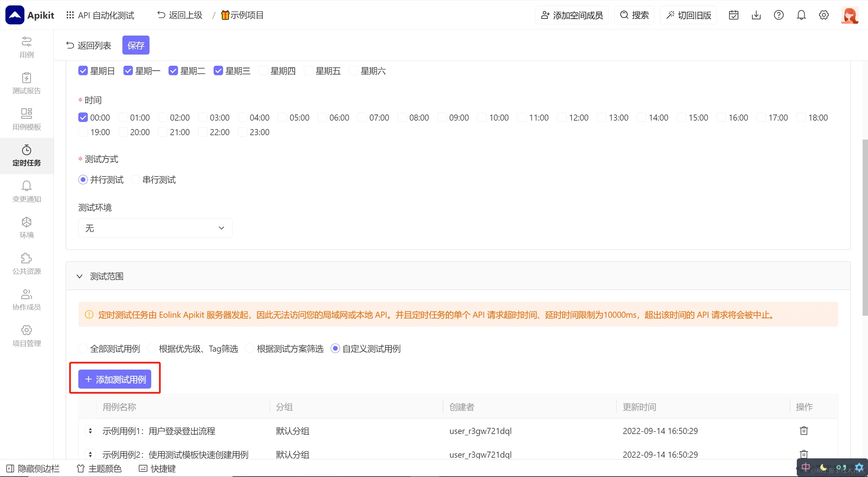Click the vertical page scrollbar
The width and height of the screenshot is (868, 477).
(865, 227)
